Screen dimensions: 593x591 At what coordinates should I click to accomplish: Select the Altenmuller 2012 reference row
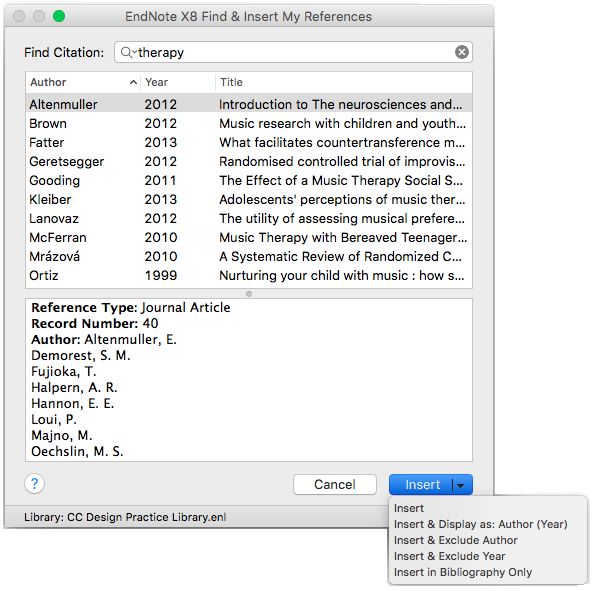[249, 104]
